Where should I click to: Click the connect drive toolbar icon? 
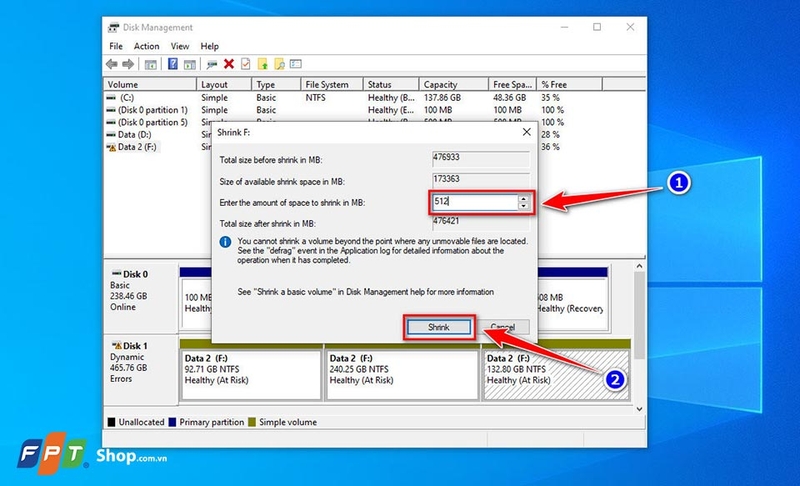(x=212, y=64)
